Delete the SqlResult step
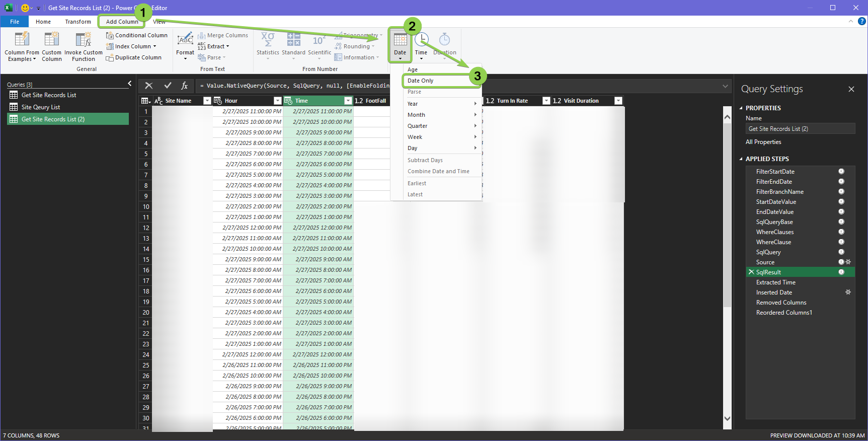 point(751,272)
